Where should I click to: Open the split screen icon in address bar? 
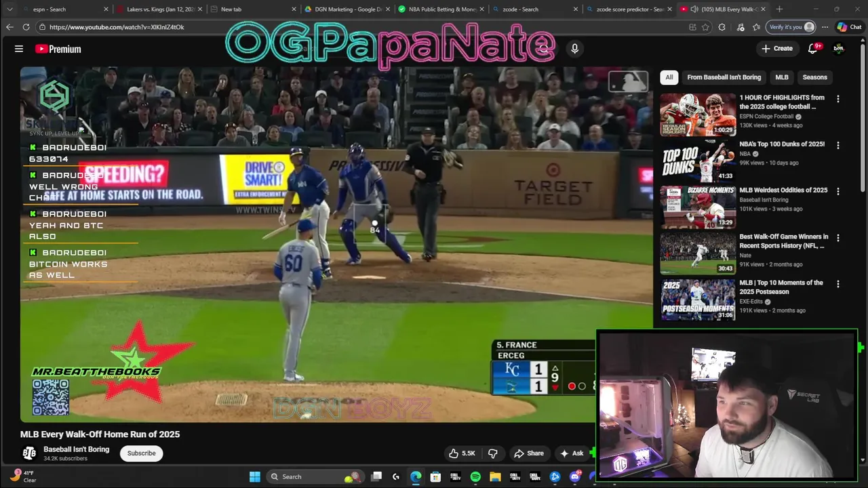(692, 27)
